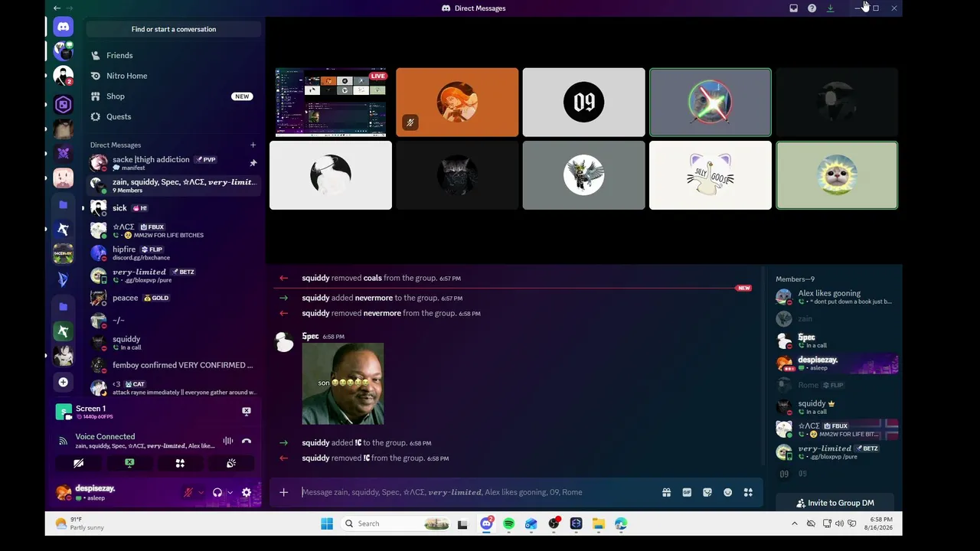Image resolution: width=980 pixels, height=551 pixels.
Task: Open File Explorer from the taskbar
Action: [x=599, y=523]
